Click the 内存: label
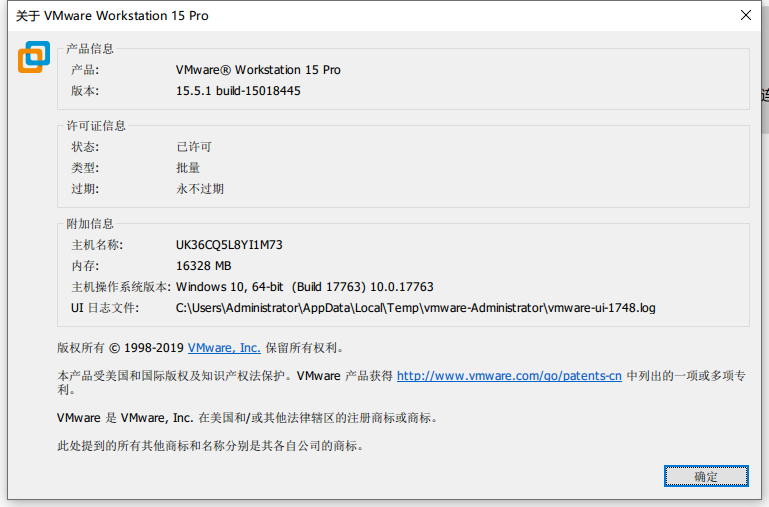This screenshot has width=769, height=507. pyautogui.click(x=85, y=266)
